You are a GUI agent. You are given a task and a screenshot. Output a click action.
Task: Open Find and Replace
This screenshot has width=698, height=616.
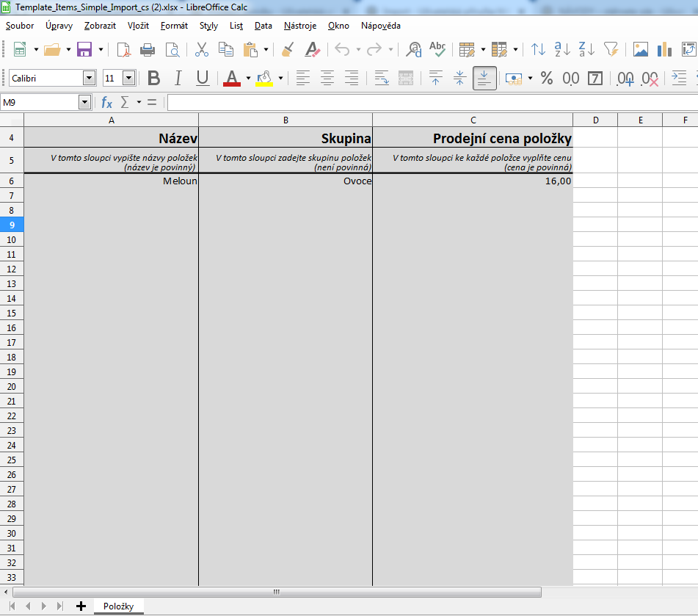tap(413, 49)
